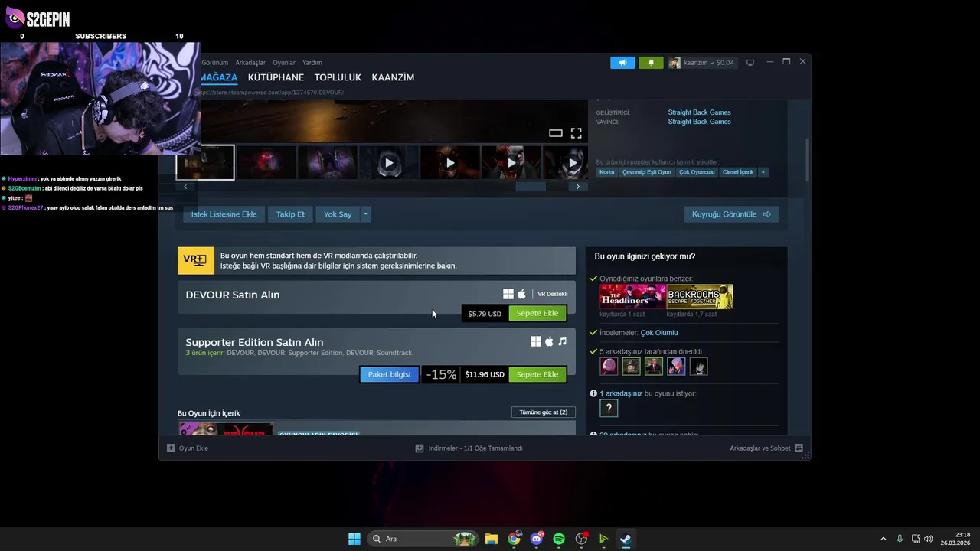Open The Headliners similar game thumbnail
This screenshot has width=980, height=551.
[632, 297]
